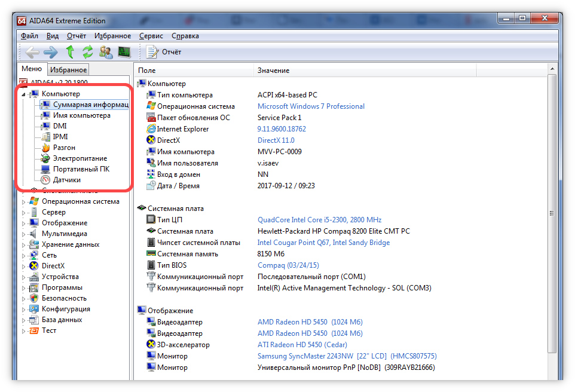575x392 pixels.
Task: Click the green up arrow icon
Action: 70,52
